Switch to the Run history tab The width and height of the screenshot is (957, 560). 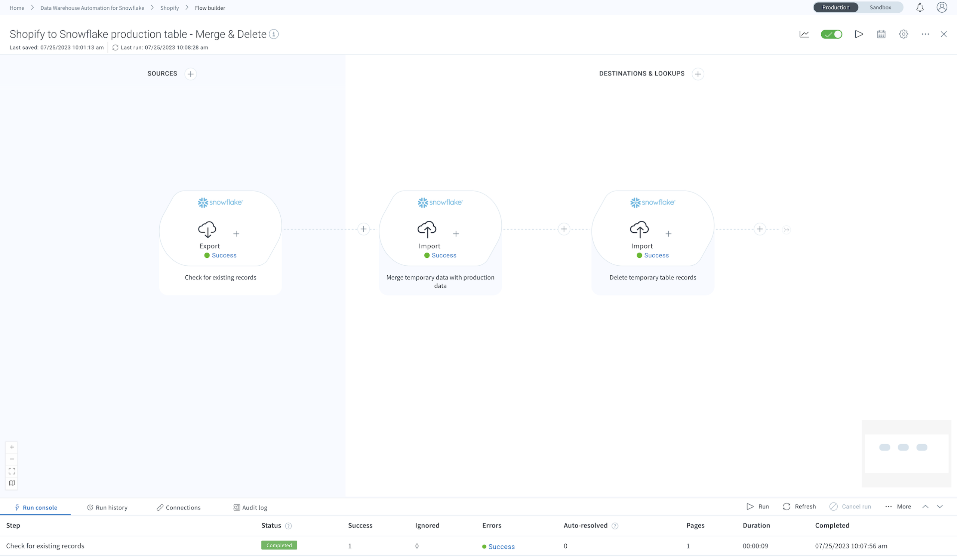click(107, 508)
